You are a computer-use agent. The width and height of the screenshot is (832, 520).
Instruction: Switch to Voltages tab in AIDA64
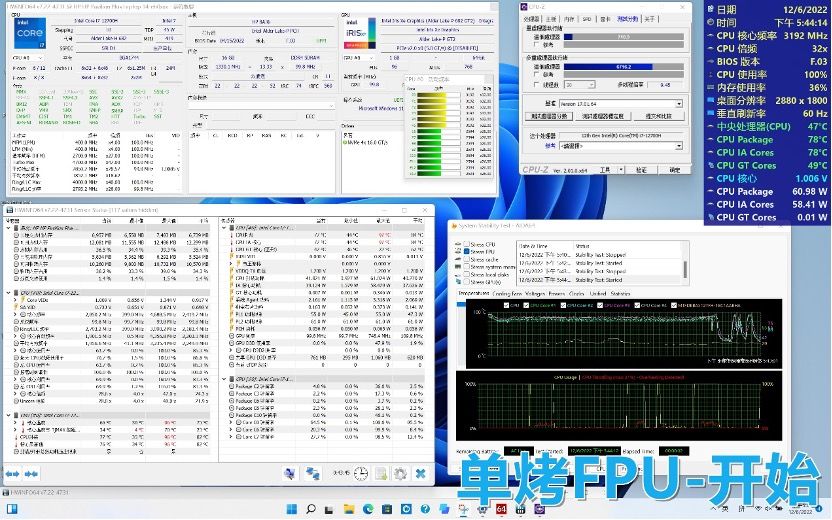(x=535, y=293)
